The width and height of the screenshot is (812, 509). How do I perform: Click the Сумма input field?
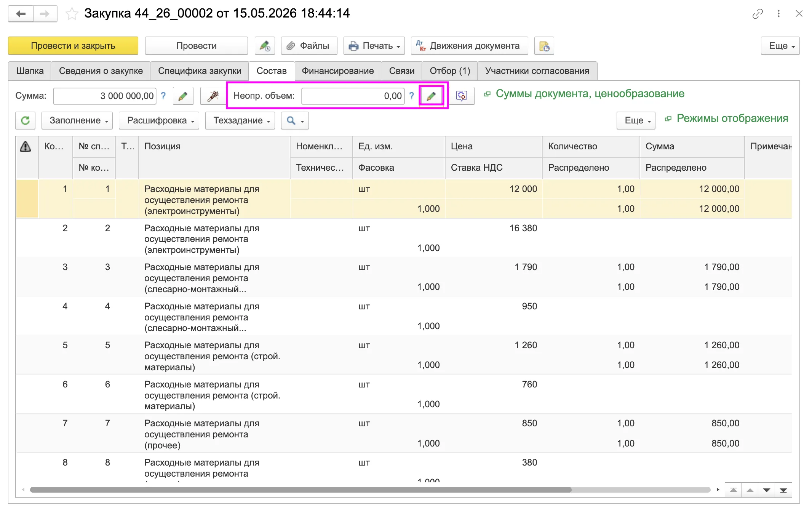105,96
